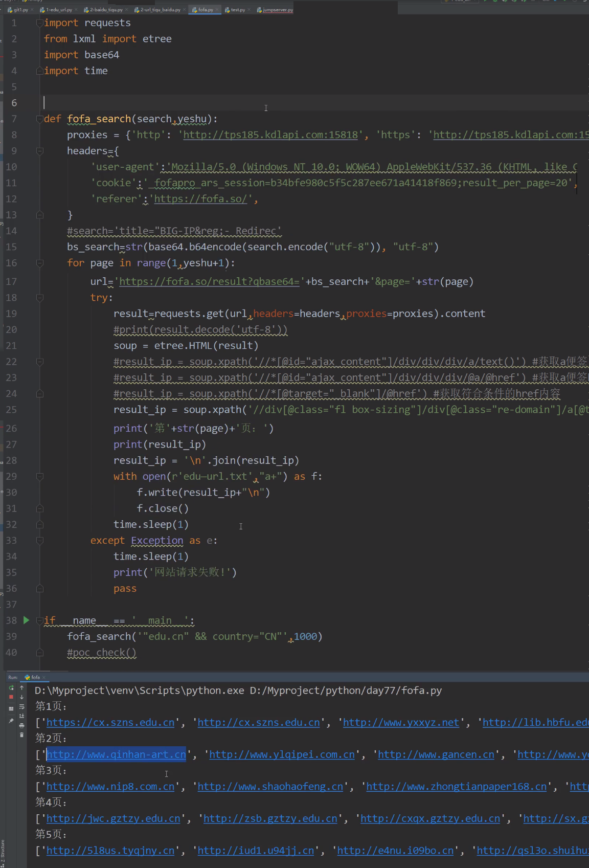Click the Print icon in Run toolbar
Screen dimensions: 589x868
(x=21, y=725)
